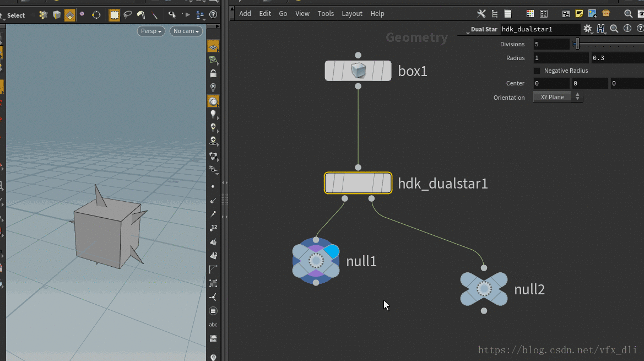Open the View menu
This screenshot has height=361, width=644.
pyautogui.click(x=302, y=14)
